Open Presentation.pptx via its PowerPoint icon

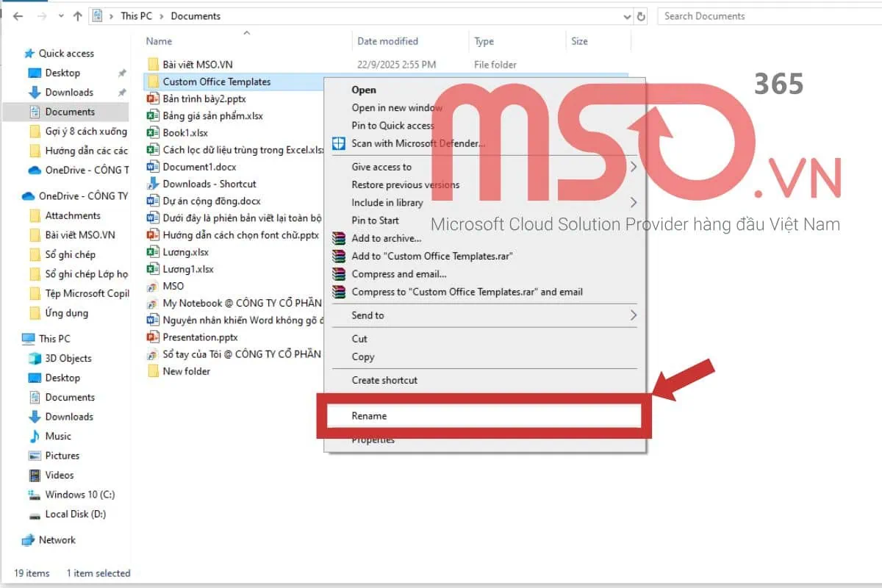tap(153, 337)
